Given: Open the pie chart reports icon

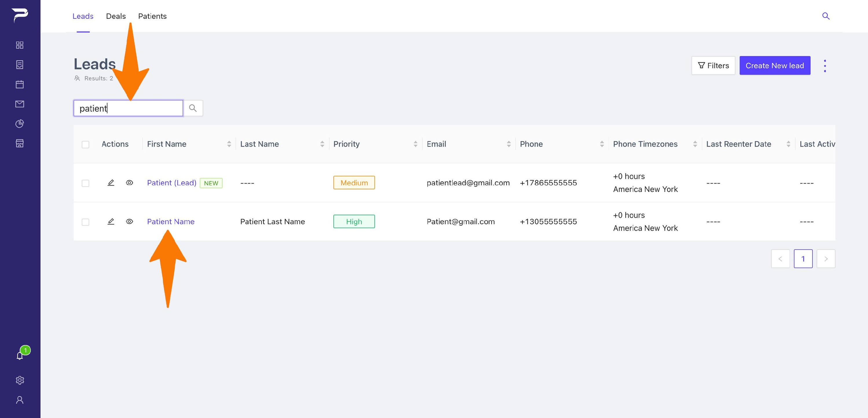Looking at the screenshot, I should [x=20, y=123].
